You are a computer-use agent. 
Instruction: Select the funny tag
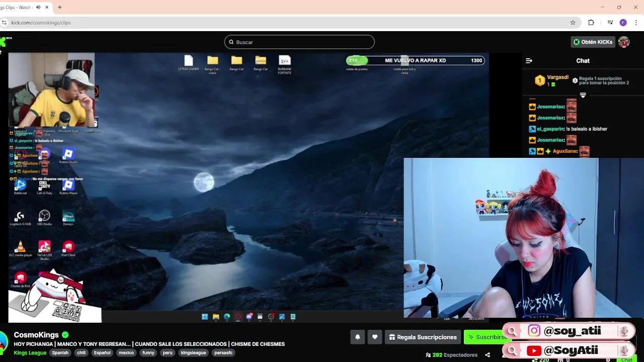click(x=148, y=352)
